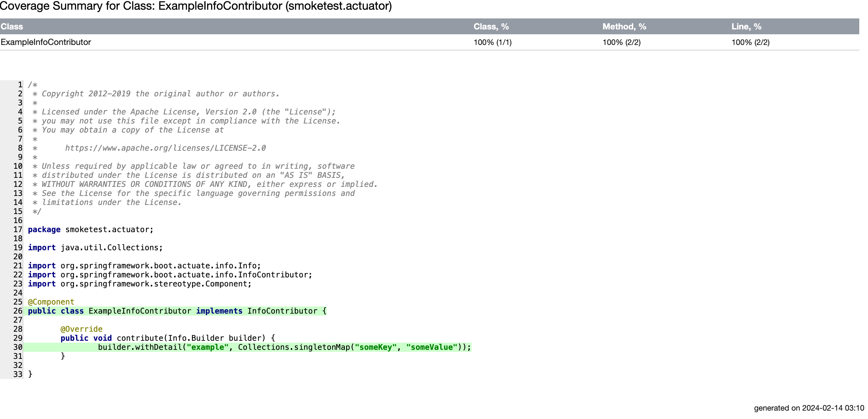This screenshot has height=419, width=868.
Task: Click the @Override annotation
Action: tap(81, 329)
